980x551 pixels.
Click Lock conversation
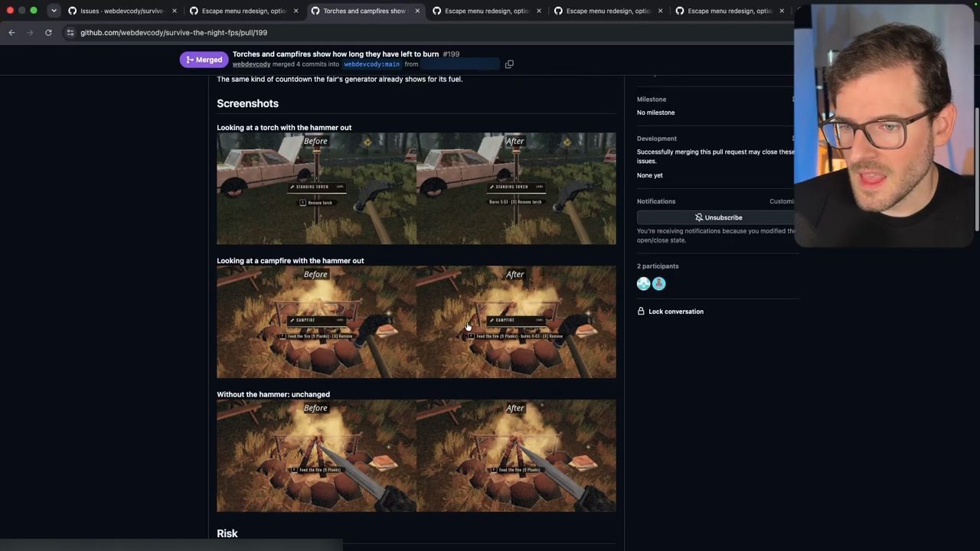(x=670, y=311)
